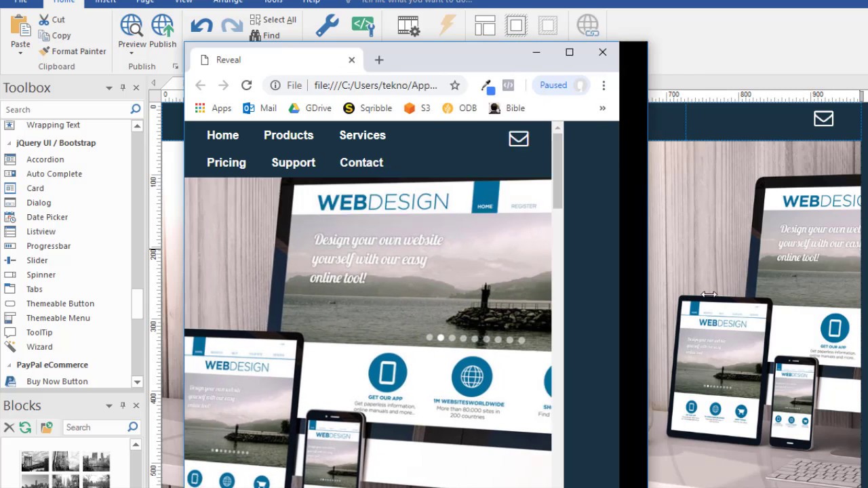The height and width of the screenshot is (488, 868).
Task: Select Accordion in the Toolbox
Action: pyautogui.click(x=45, y=159)
